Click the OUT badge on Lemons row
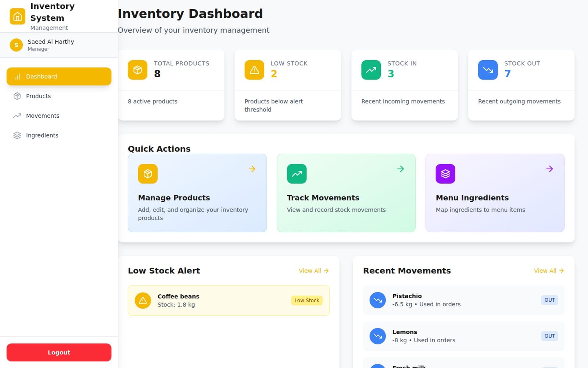Viewport: 588px width, 368px height. [x=549, y=336]
